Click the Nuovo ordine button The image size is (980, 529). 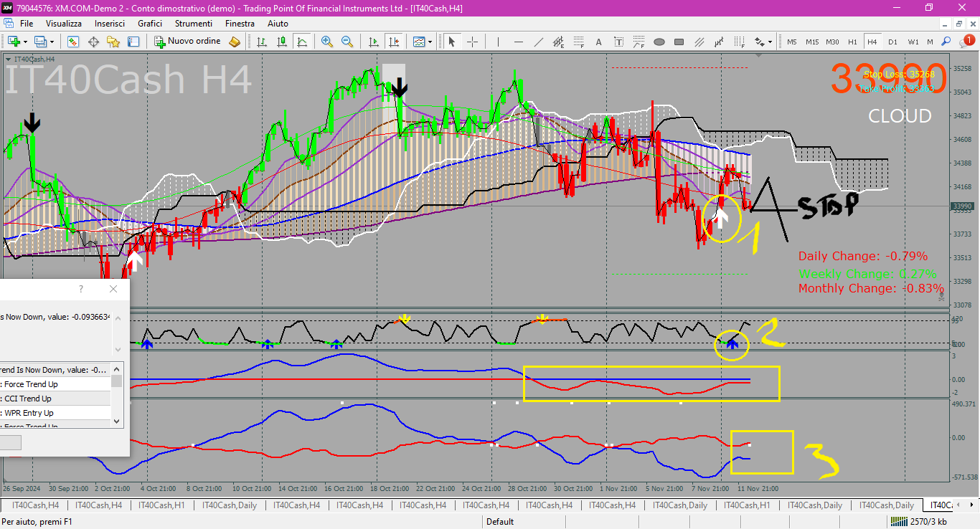(x=188, y=42)
